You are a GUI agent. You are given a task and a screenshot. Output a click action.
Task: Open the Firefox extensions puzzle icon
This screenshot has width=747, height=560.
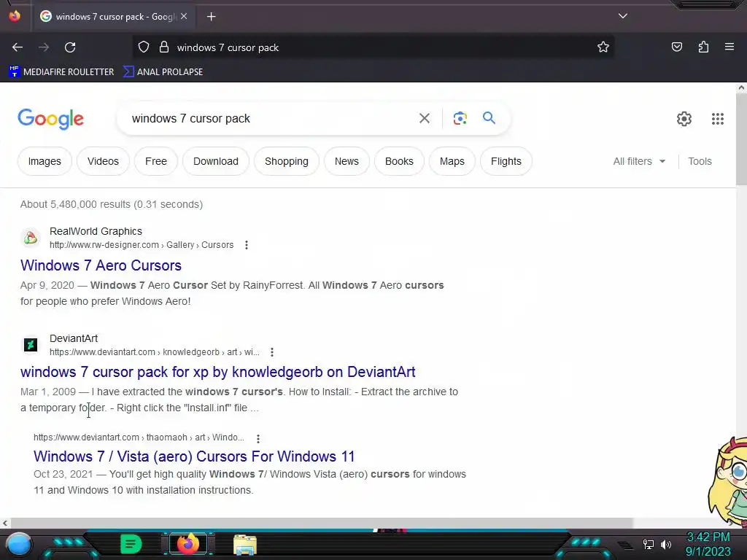pyautogui.click(x=703, y=47)
